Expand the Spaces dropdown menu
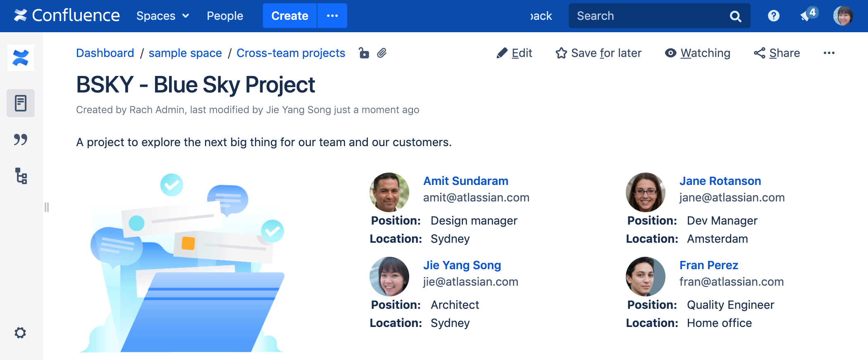The width and height of the screenshot is (868, 360). 162,16
